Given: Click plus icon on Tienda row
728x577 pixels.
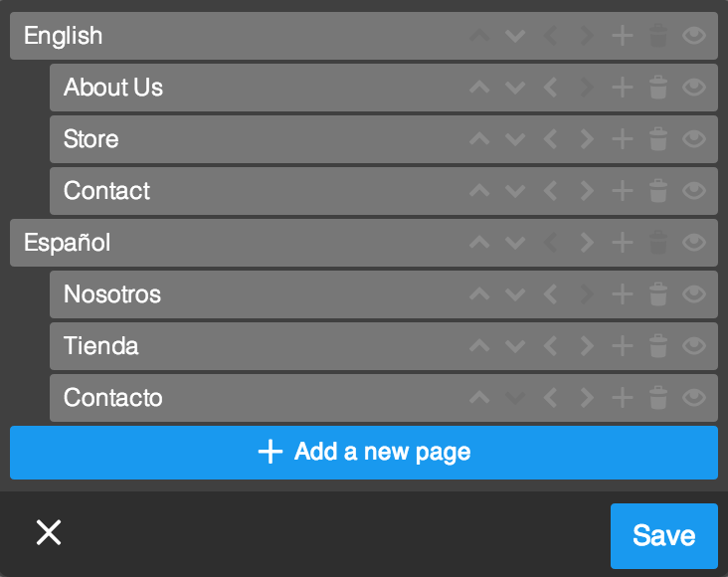Looking at the screenshot, I should pyautogui.click(x=622, y=346).
